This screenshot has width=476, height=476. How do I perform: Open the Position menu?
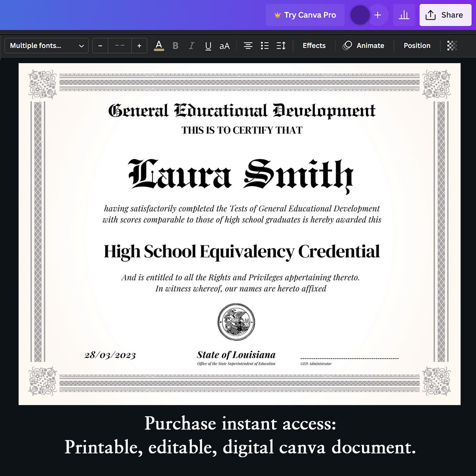[x=417, y=46]
